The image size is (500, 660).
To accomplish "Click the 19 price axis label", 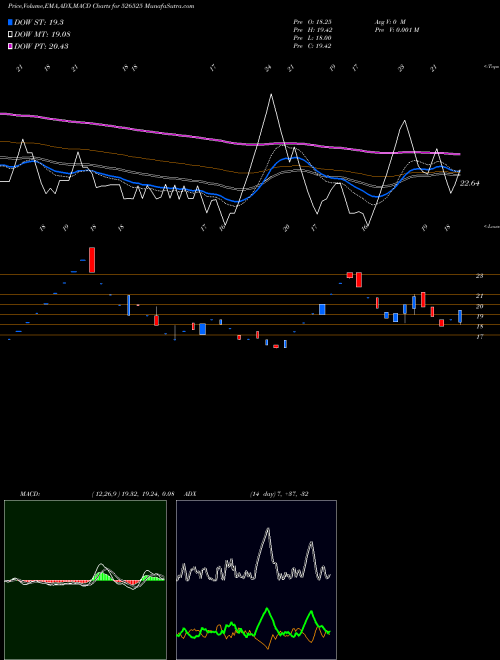I will click(x=479, y=317).
